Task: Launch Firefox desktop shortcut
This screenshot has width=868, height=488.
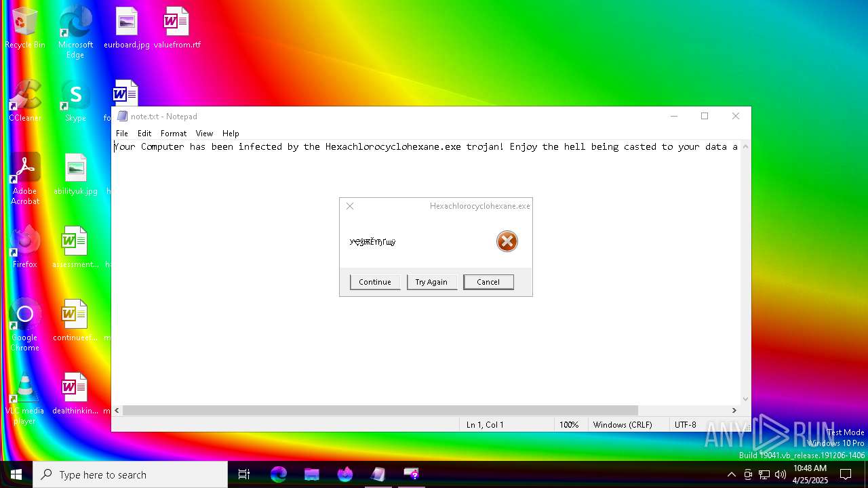Action: (x=25, y=247)
